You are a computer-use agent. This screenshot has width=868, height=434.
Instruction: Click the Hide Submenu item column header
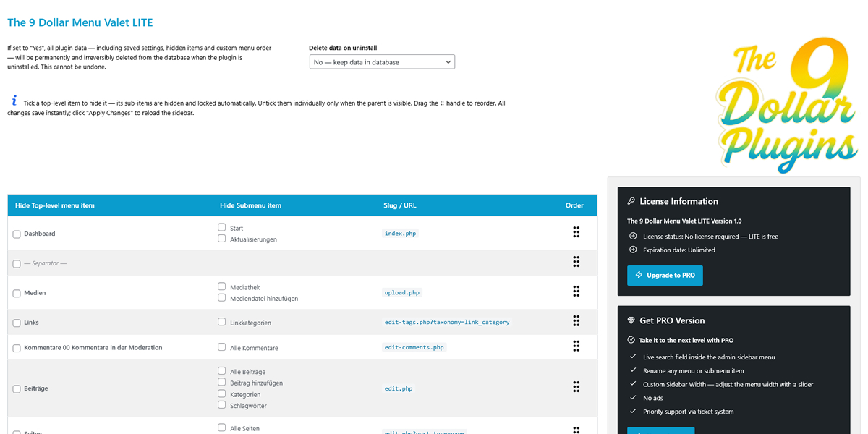(250, 205)
